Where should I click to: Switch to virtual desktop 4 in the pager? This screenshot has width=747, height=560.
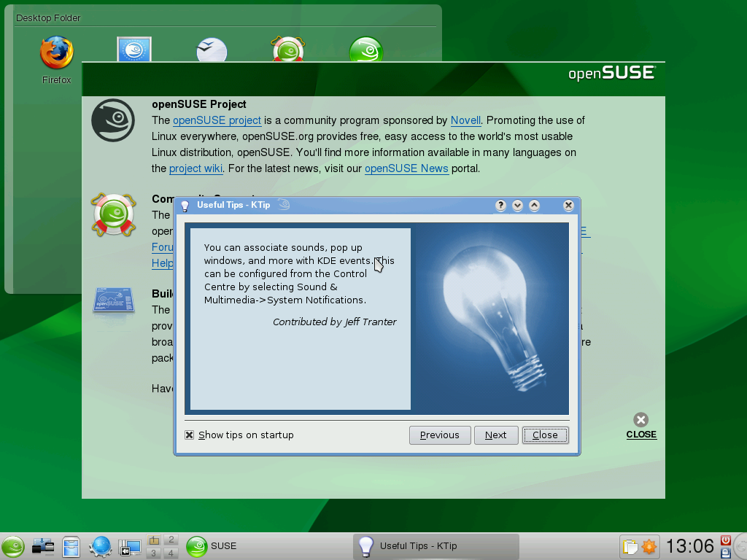pyautogui.click(x=171, y=553)
